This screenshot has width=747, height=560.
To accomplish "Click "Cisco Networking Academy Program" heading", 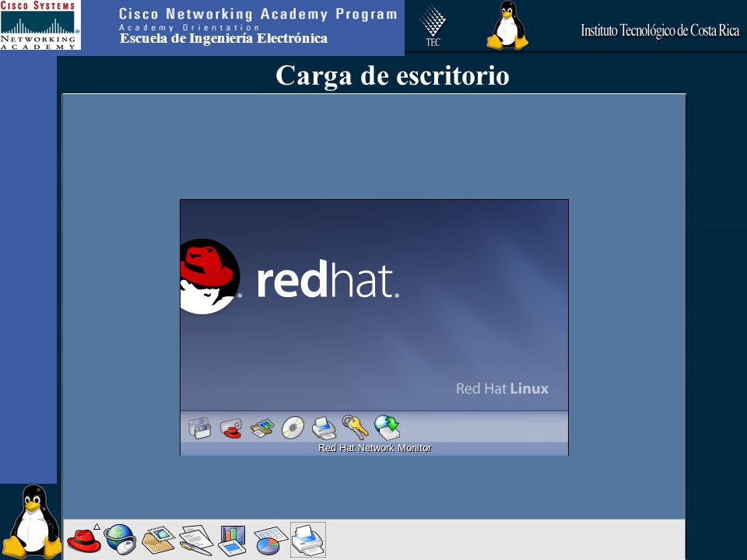I will (x=258, y=14).
